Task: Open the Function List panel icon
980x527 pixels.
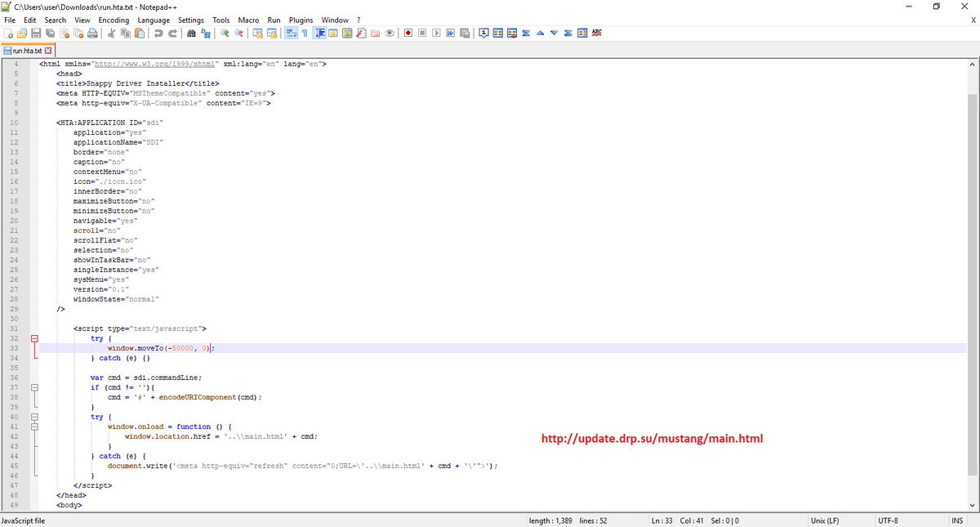Action: 362,33
